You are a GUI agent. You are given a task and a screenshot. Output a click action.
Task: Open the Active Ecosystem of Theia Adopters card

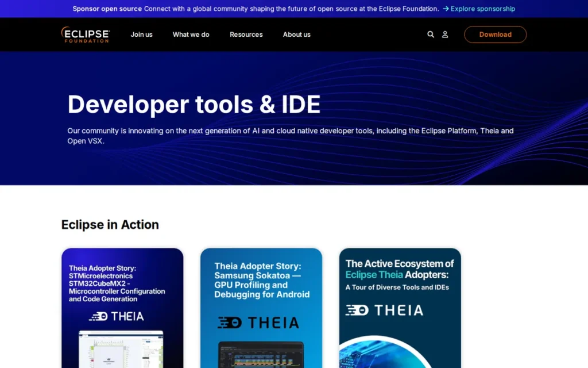400,308
